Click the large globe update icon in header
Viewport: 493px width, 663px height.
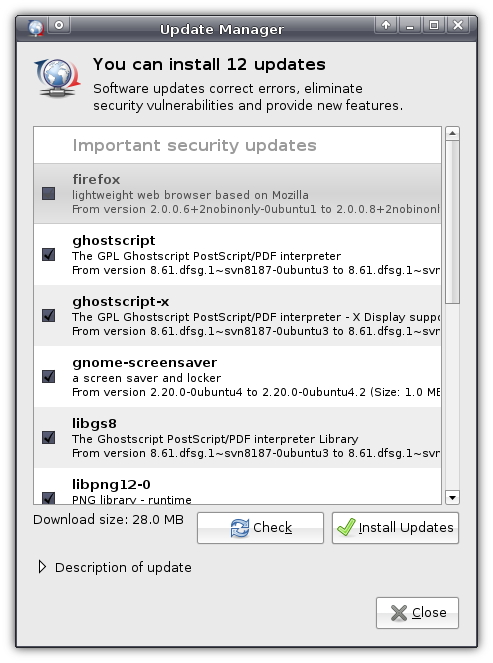pos(57,78)
